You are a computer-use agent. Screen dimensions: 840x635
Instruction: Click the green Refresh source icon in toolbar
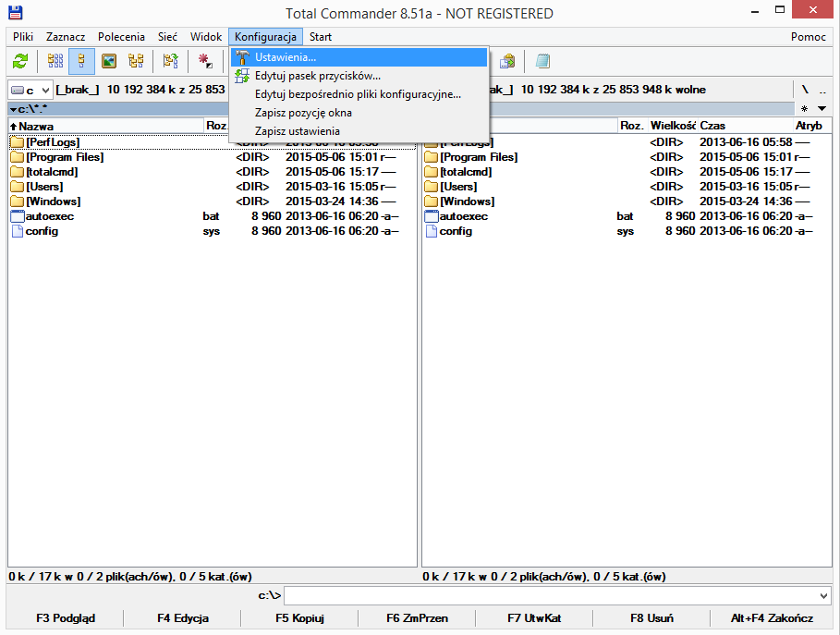point(20,61)
